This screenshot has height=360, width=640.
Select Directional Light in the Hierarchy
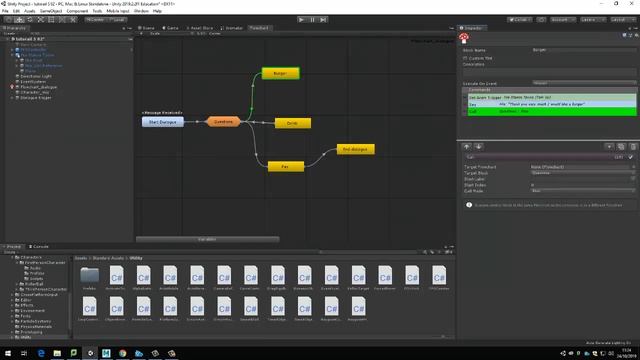(x=36, y=76)
